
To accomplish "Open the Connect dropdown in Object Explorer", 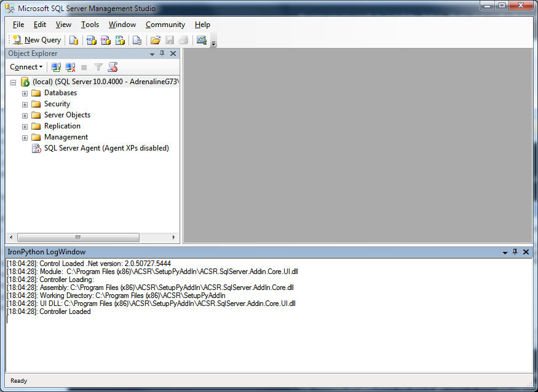I will pyautogui.click(x=26, y=67).
